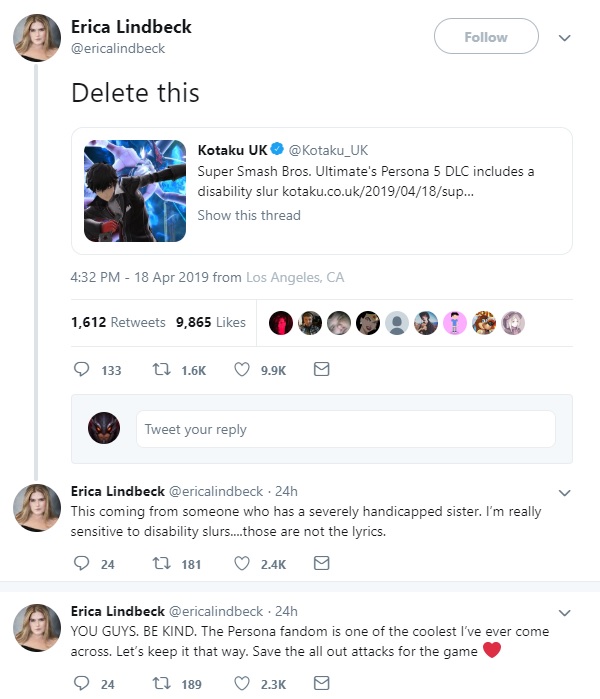This screenshot has height=699, width=600.
Task: Like the 'handicapped sister' reply tweet
Action: (x=242, y=563)
